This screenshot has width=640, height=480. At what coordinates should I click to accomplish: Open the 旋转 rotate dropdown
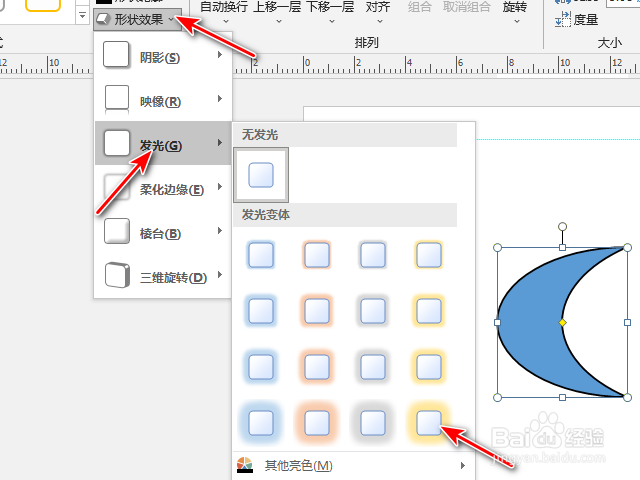tap(515, 12)
